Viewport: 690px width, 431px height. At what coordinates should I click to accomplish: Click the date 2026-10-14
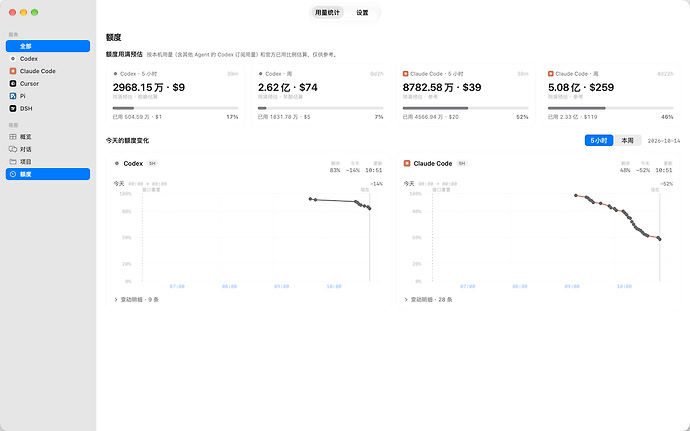pos(664,141)
